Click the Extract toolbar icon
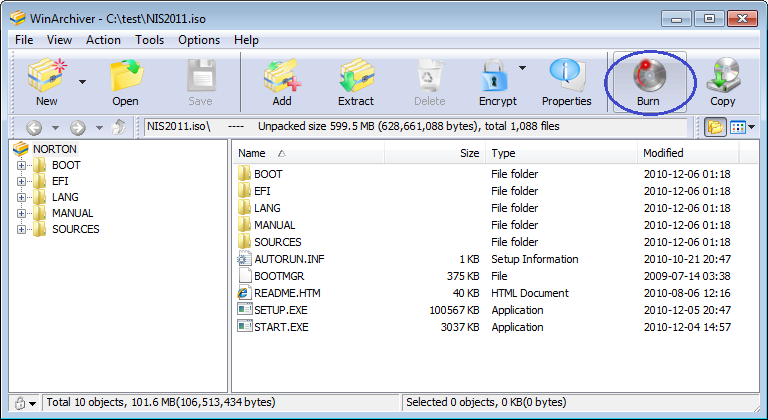This screenshot has height=420, width=768. tap(356, 76)
